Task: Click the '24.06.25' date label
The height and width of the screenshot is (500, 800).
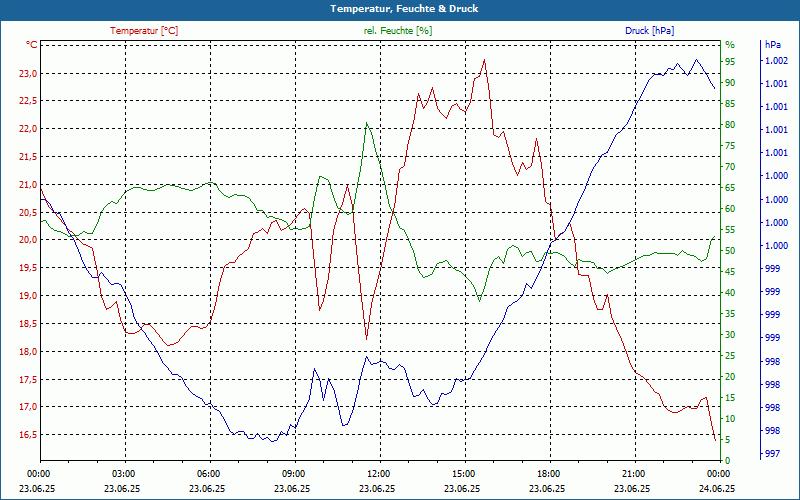Action: 717,488
